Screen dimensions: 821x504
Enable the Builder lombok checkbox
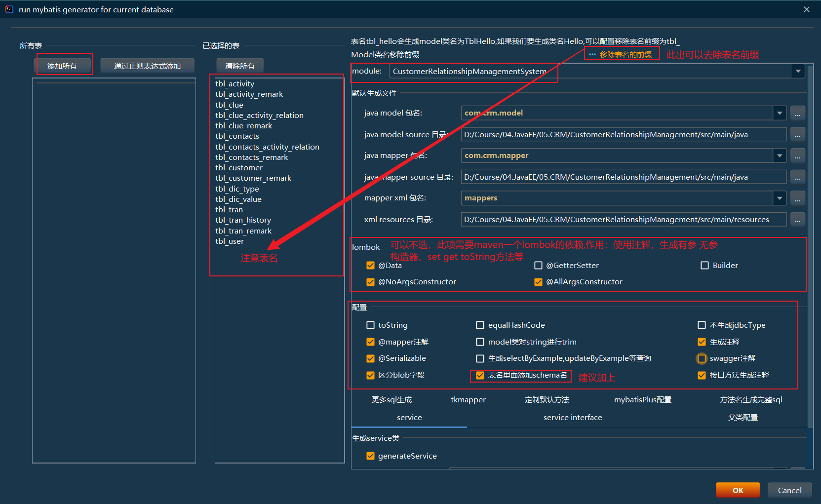pos(704,266)
